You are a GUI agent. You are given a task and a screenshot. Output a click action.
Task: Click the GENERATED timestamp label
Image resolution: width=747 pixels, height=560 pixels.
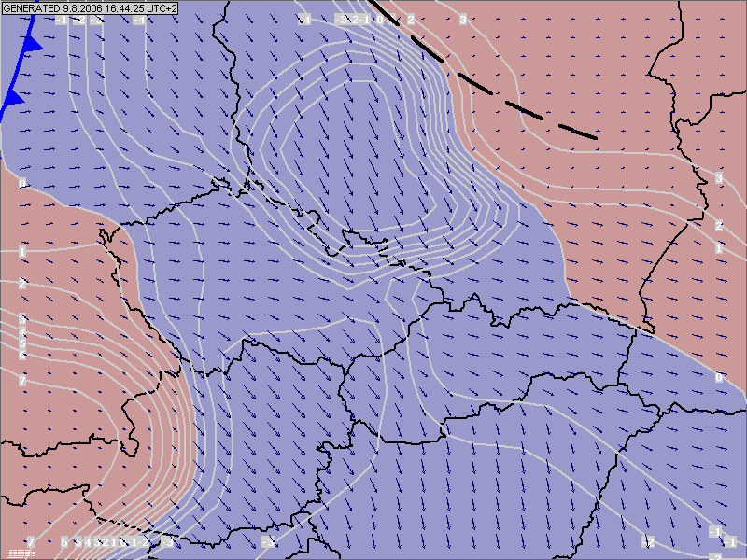tap(90, 7)
